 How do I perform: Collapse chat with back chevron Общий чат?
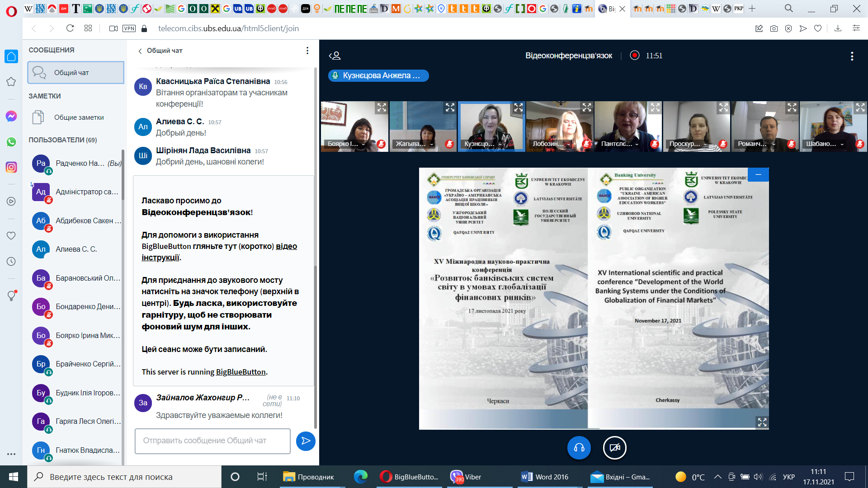[x=140, y=51]
